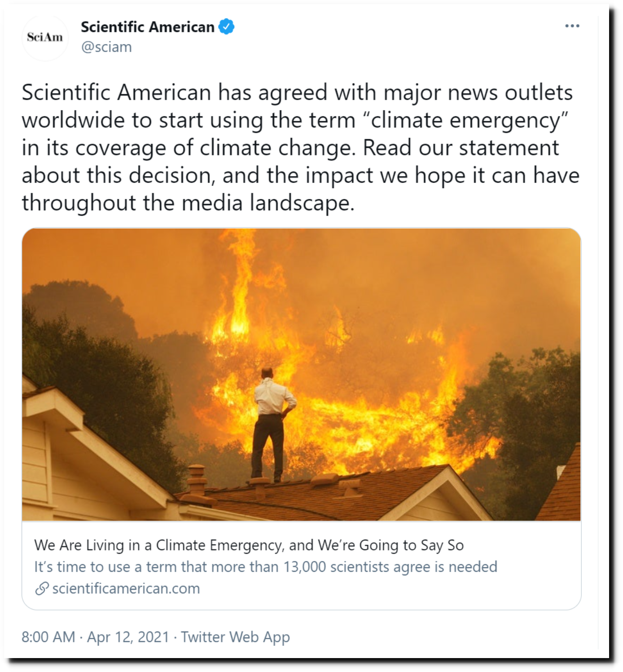Click the blue verified checkmark badge
The height and width of the screenshot is (672, 623).
coord(226,27)
